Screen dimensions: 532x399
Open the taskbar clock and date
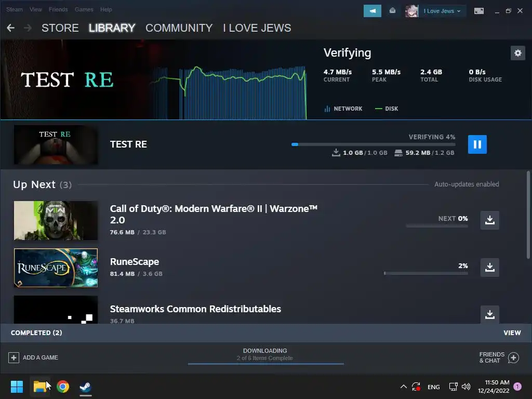(x=494, y=387)
